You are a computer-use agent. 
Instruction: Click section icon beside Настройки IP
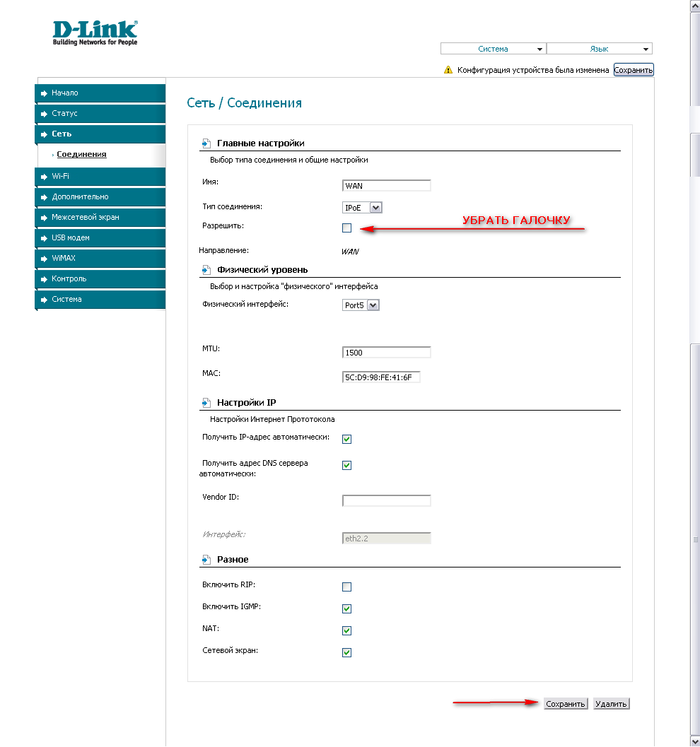(206, 403)
